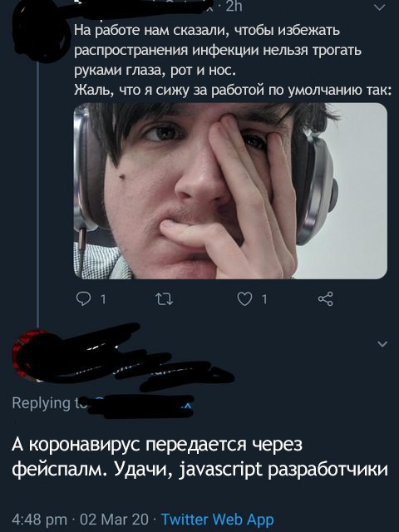Select the Russian text of the top tweet
Image resolution: width=399 pixels, height=532 pixels.
tap(233, 61)
